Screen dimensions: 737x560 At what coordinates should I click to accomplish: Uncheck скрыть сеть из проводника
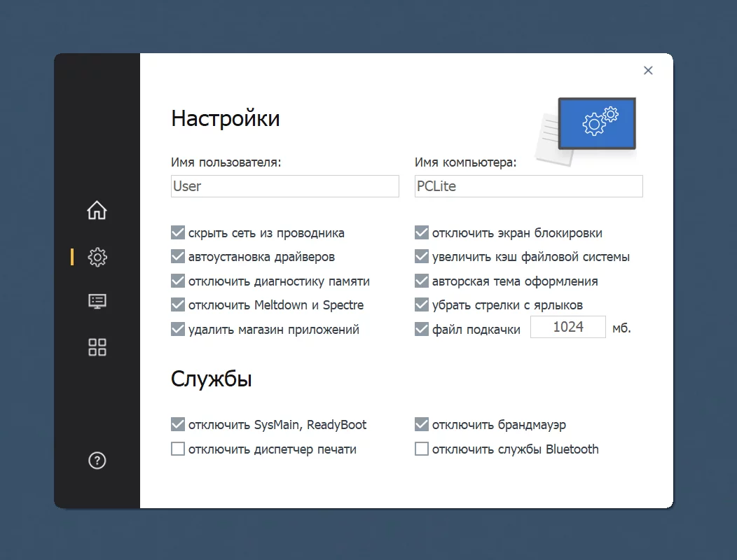[178, 233]
